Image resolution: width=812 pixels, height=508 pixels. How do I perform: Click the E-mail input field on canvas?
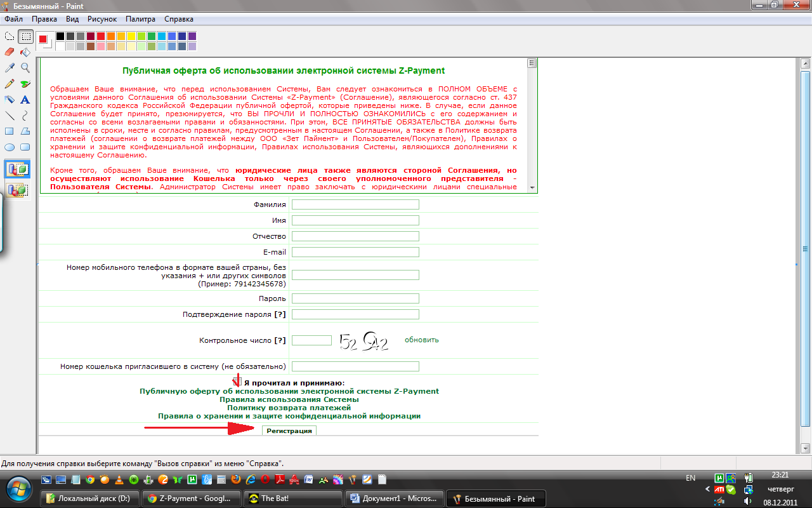tap(355, 252)
